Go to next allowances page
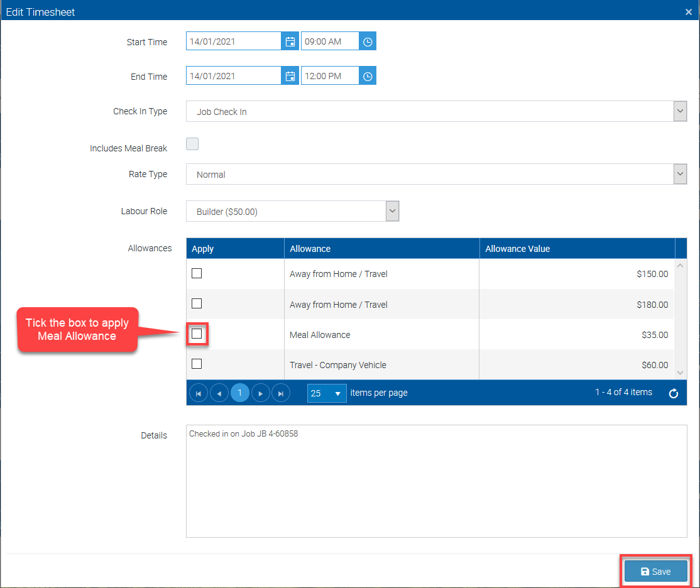Viewport: 700px width, 588px height. coord(260,393)
